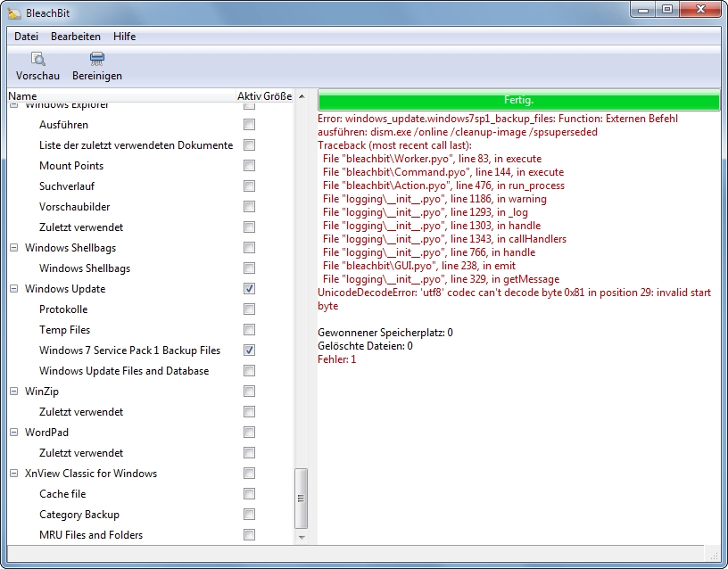
Task: Uncheck the Windows Update group checkbox
Action: 249,289
